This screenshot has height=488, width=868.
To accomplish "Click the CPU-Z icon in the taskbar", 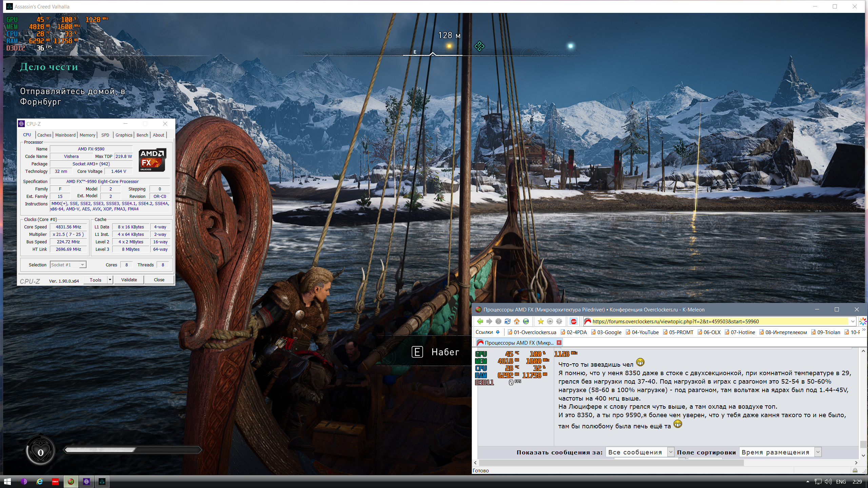I will click(x=86, y=481).
